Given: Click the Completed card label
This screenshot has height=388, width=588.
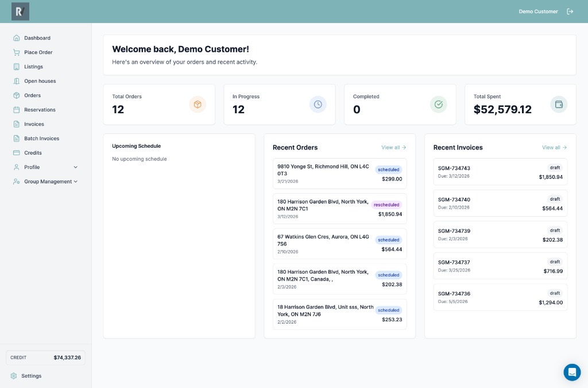Looking at the screenshot, I should pos(366,97).
